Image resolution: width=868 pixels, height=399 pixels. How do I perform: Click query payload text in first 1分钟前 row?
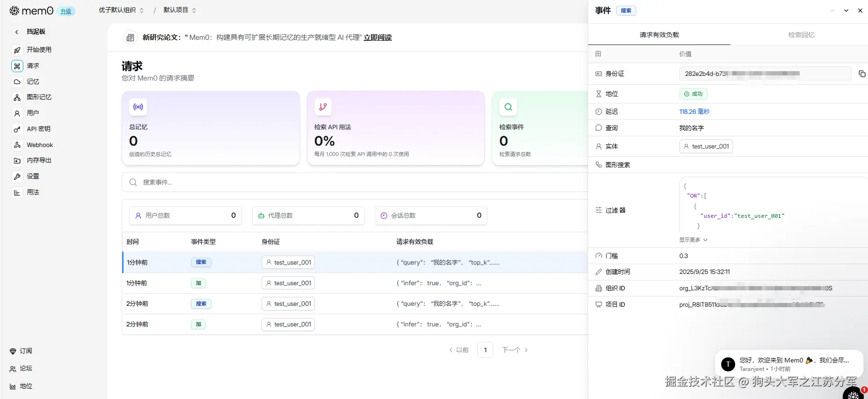pyautogui.click(x=448, y=262)
